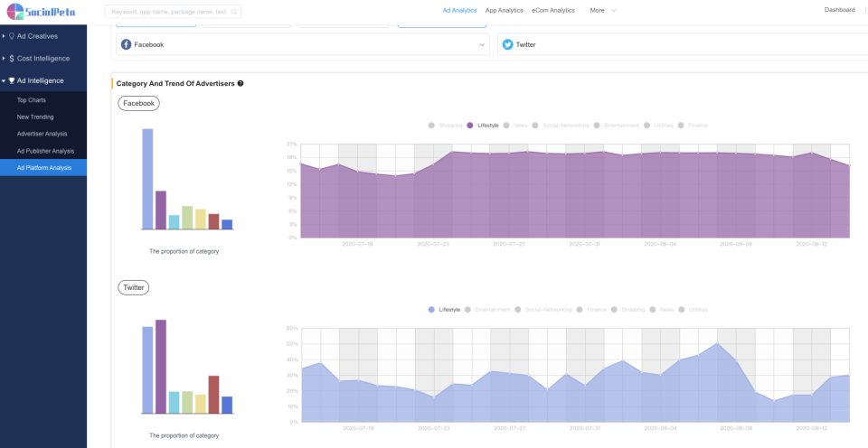Viewport: 868px width, 448px height.
Task: Toggle Social-Networking in Facebook chart legend
Action: 561,126
